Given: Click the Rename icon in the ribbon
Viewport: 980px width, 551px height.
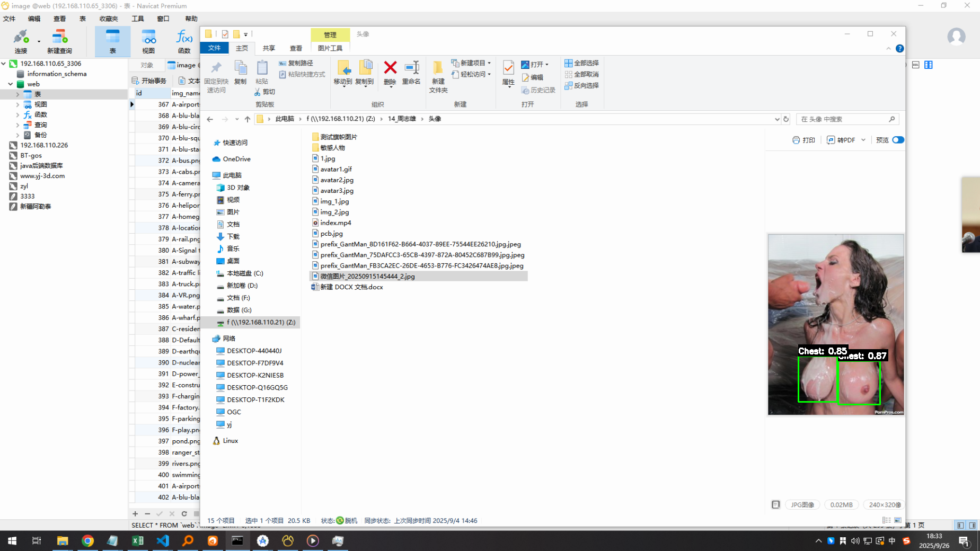Looking at the screenshot, I should click(x=411, y=72).
